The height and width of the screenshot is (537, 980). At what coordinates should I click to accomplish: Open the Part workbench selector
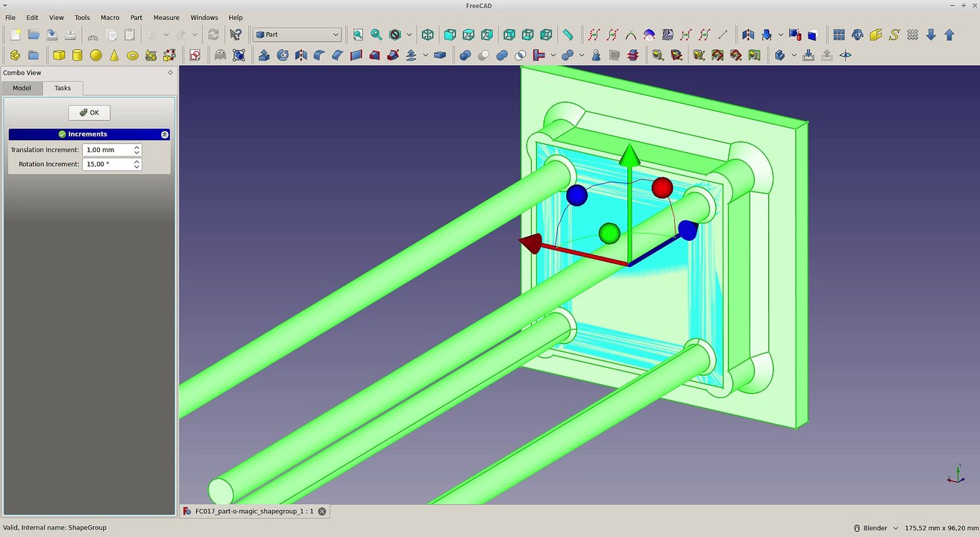click(297, 34)
